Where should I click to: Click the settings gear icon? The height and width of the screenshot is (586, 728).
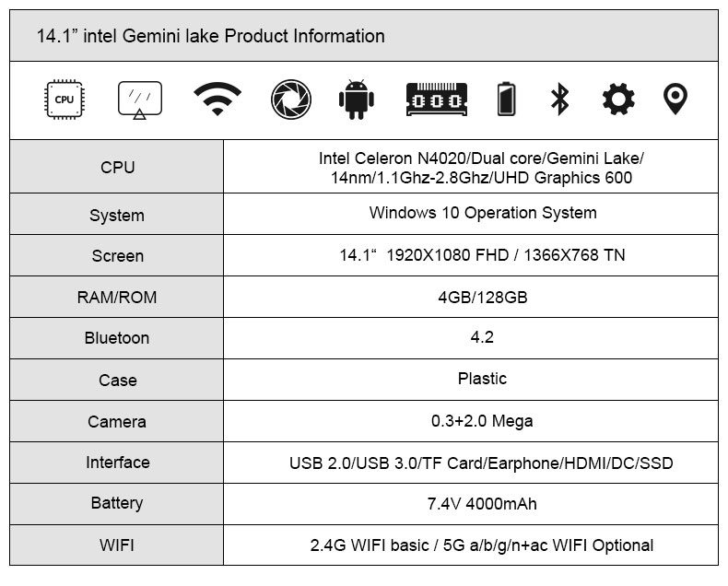click(618, 99)
